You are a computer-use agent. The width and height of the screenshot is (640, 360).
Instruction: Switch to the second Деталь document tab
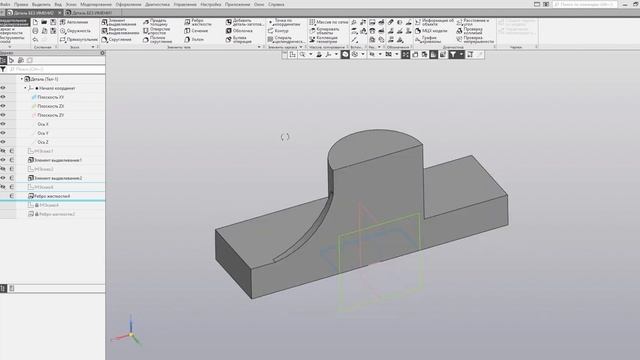(x=92, y=13)
